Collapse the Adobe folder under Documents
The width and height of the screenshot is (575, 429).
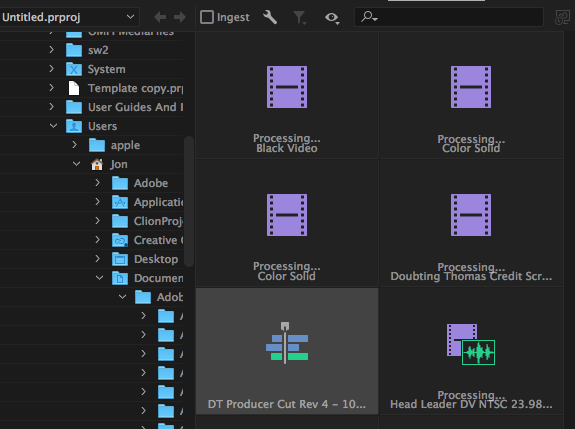122,297
